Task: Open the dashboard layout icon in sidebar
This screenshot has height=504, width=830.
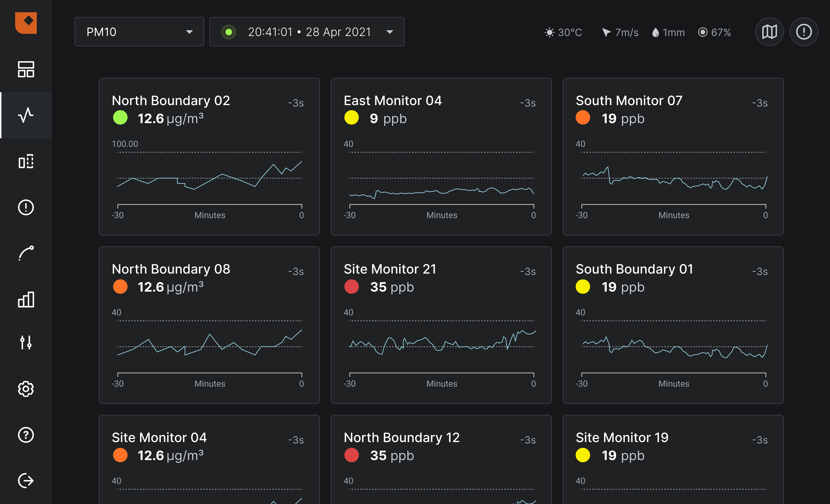Action: coord(26,69)
